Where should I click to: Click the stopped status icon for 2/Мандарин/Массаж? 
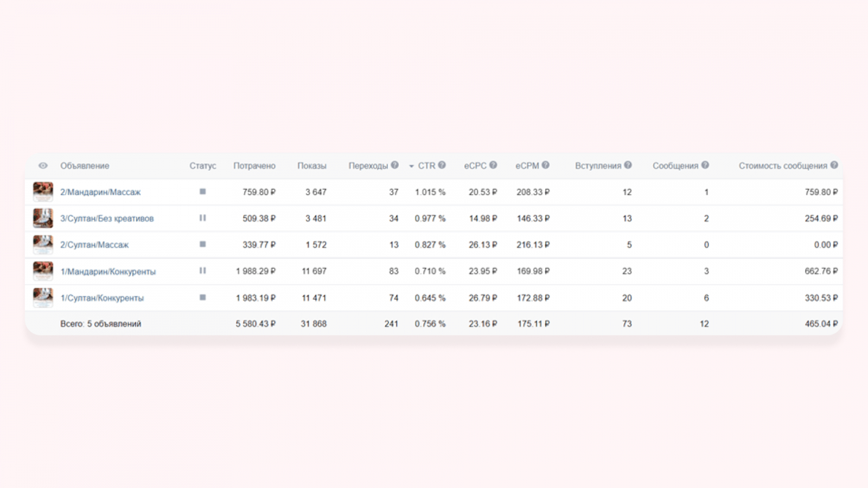coord(202,191)
